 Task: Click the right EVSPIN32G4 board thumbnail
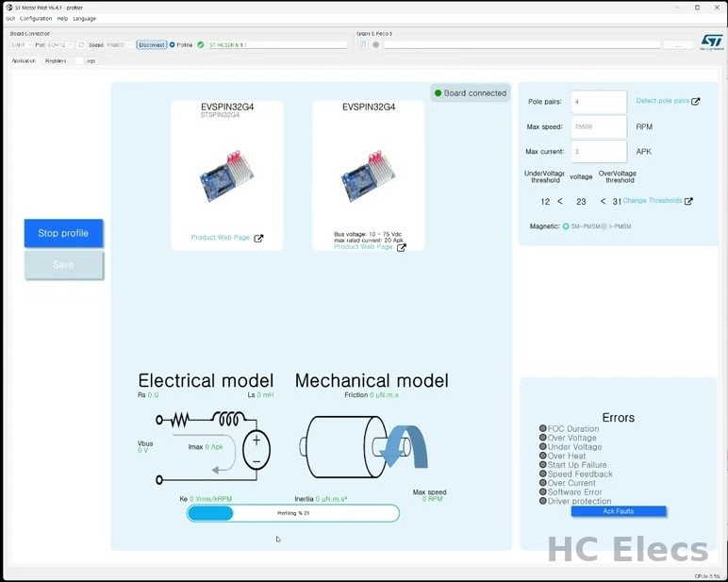coord(368,175)
